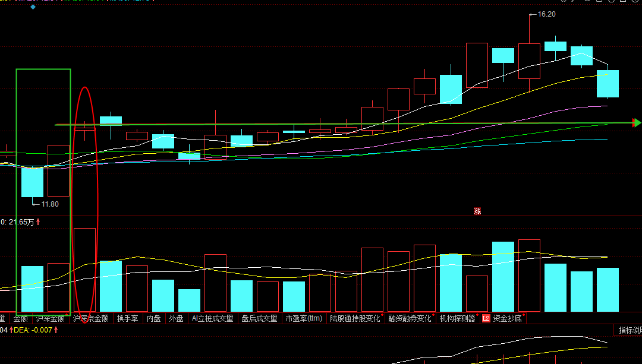Switch to the 盘后成交量 tab
This screenshot has width=642, height=364.
coord(259,318)
